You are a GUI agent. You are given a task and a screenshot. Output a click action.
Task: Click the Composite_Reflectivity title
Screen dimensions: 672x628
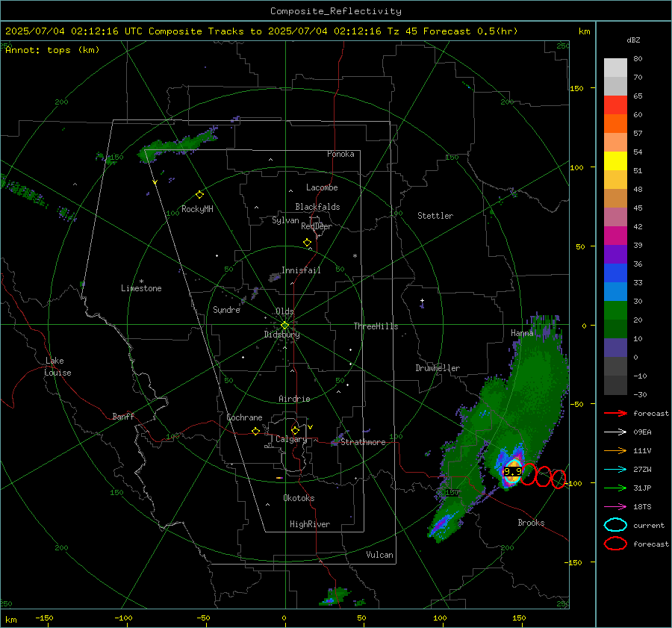click(336, 11)
